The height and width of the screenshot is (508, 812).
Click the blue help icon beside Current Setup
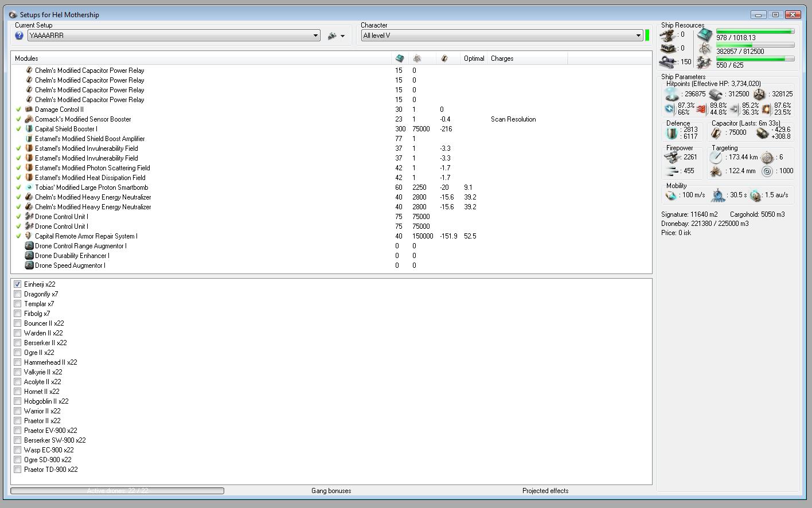pyautogui.click(x=19, y=36)
